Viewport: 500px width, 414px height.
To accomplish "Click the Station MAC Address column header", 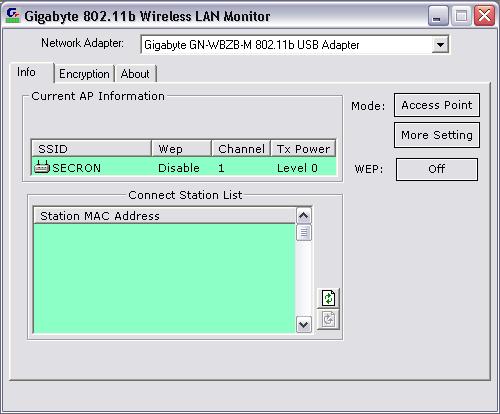I will point(165,215).
